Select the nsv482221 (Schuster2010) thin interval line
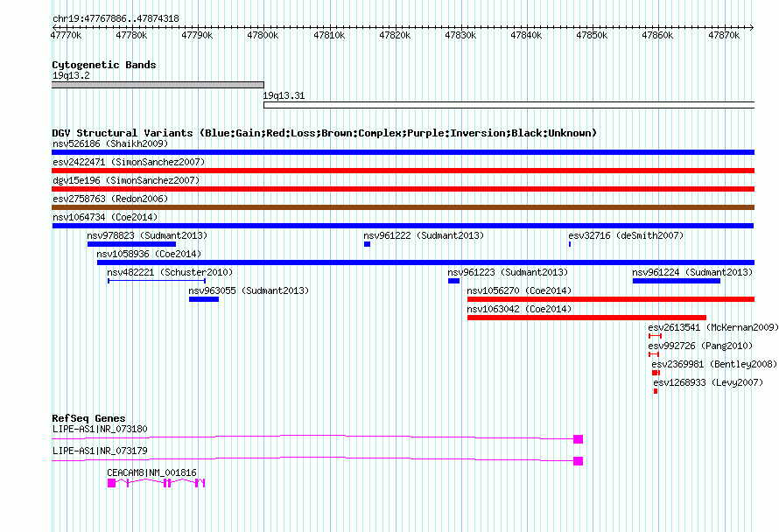The width and height of the screenshot is (779, 532). coord(157,281)
